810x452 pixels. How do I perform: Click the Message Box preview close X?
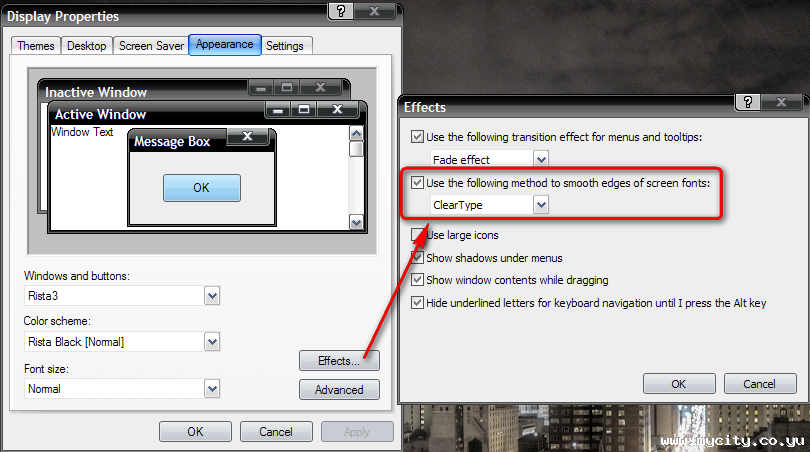tap(247, 136)
